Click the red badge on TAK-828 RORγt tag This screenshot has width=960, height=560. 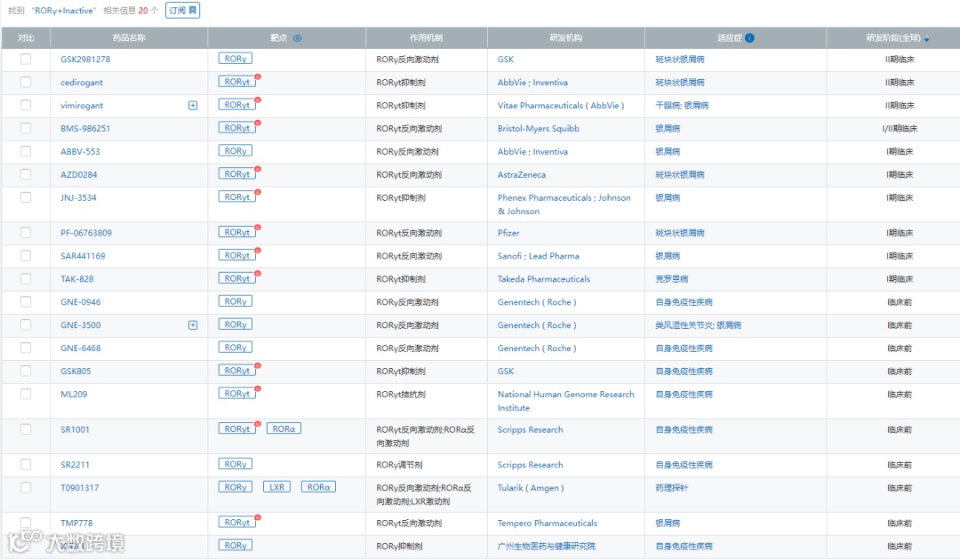click(x=258, y=273)
